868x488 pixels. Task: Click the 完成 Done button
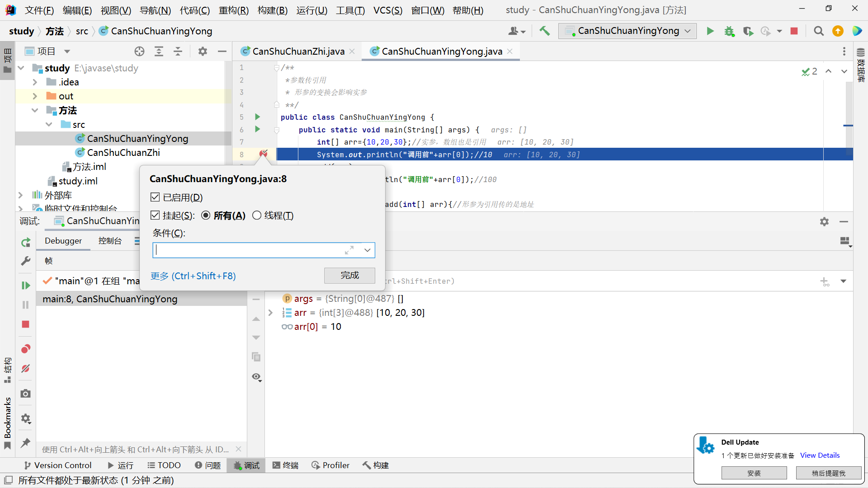coord(349,275)
